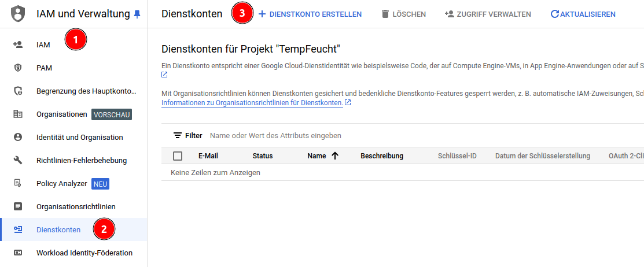This screenshot has width=644, height=267.
Task: Click the Löschen trash button
Action: pos(403,14)
